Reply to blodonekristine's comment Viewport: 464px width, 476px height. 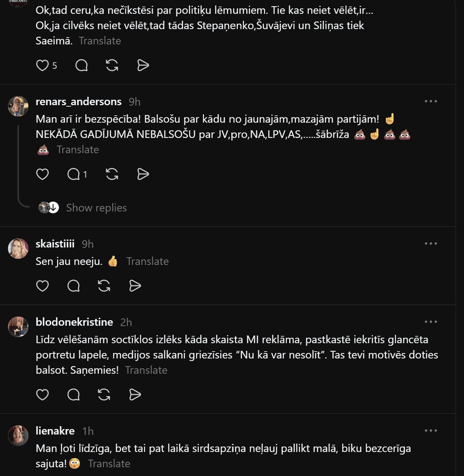click(73, 395)
